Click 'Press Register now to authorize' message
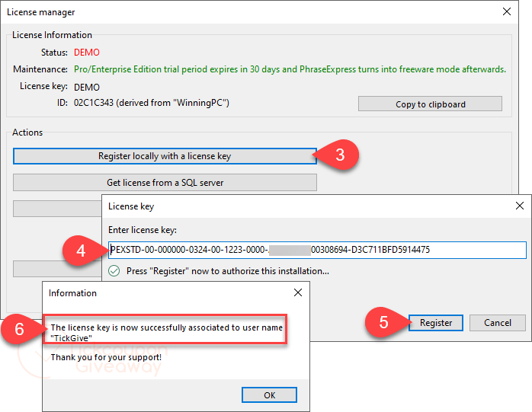 click(228, 271)
